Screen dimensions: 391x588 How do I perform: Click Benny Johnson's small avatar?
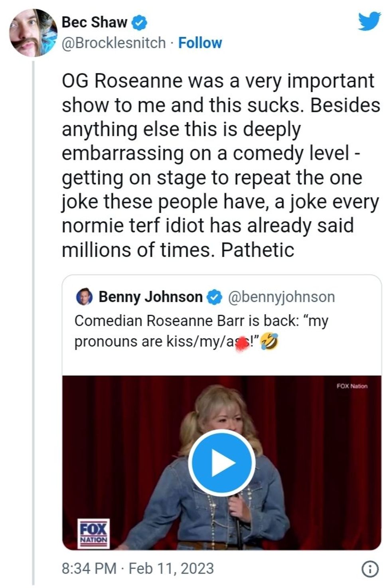[x=84, y=297]
